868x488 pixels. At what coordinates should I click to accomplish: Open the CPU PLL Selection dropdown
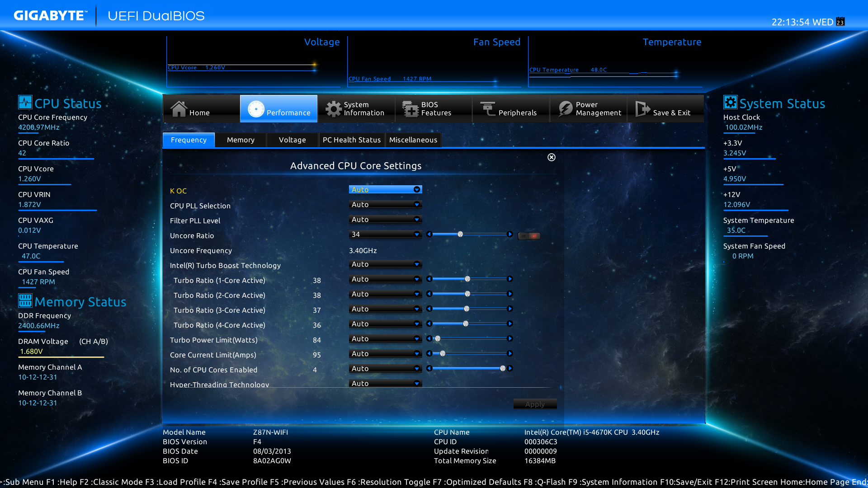pyautogui.click(x=385, y=205)
